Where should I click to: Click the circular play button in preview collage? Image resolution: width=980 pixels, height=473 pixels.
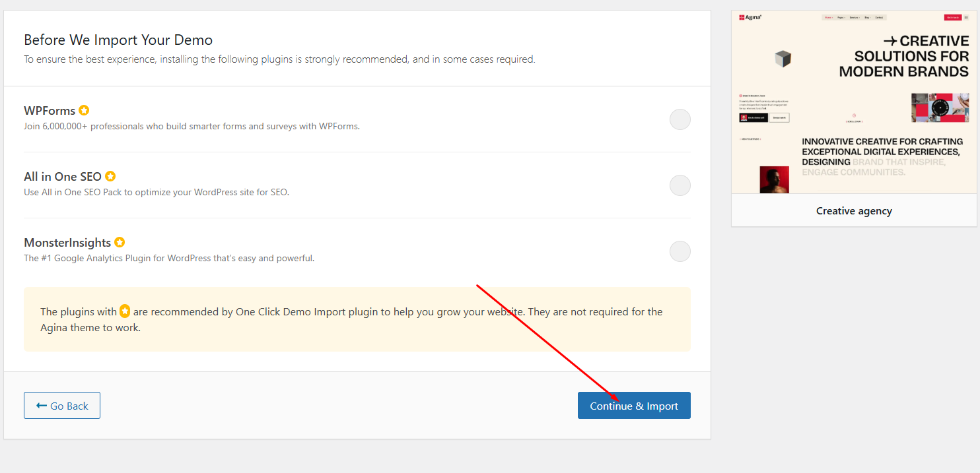(x=940, y=108)
